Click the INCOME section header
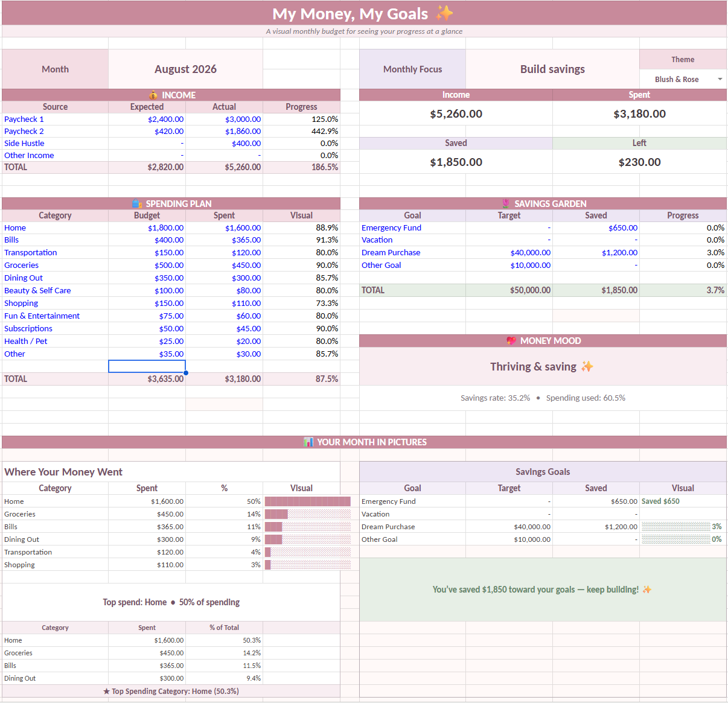 [x=171, y=95]
